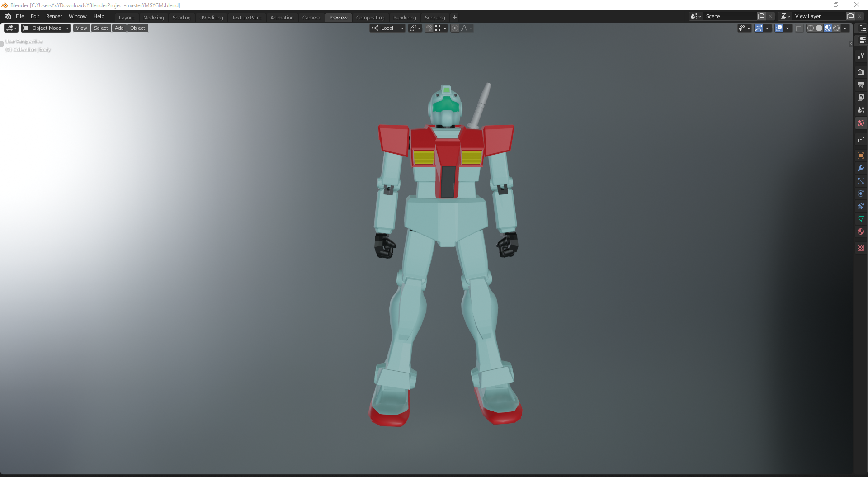Image resolution: width=868 pixels, height=477 pixels.
Task: Open the Local transform orientation dropdown
Action: point(387,28)
